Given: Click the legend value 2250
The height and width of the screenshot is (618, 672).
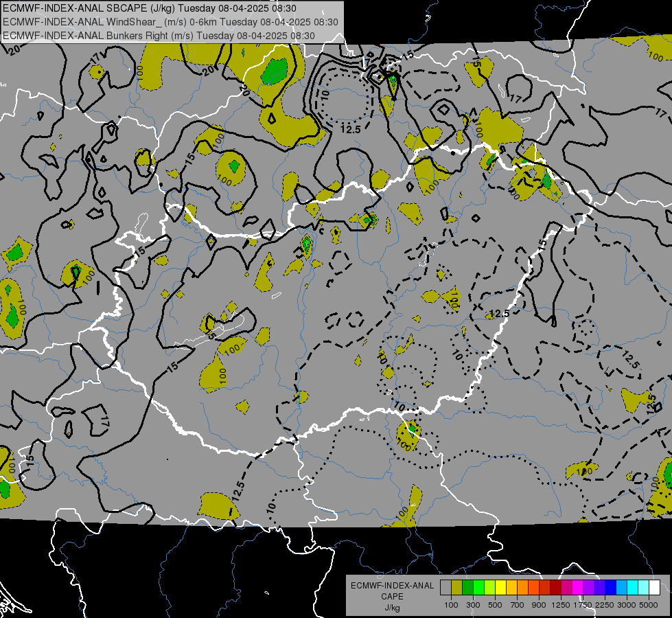Looking at the screenshot, I should point(605,605).
